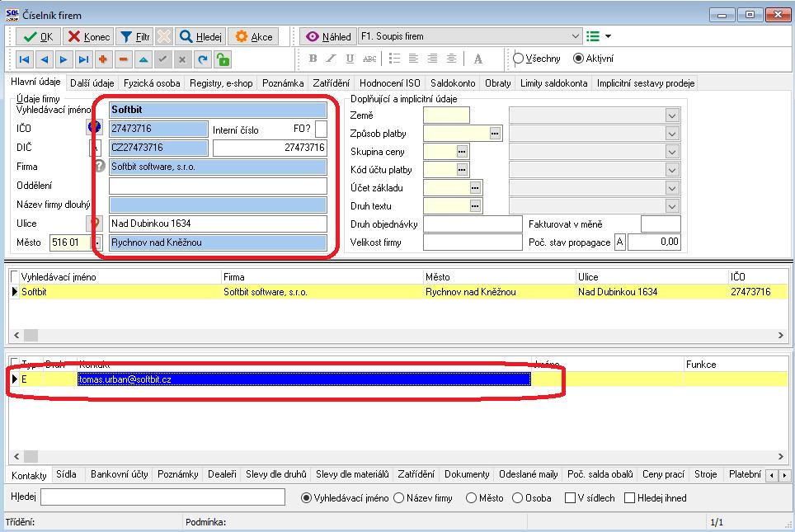Image resolution: width=795 pixels, height=532 pixels.
Task: Click the teal up-triangle edit icon
Action: pyautogui.click(x=143, y=60)
